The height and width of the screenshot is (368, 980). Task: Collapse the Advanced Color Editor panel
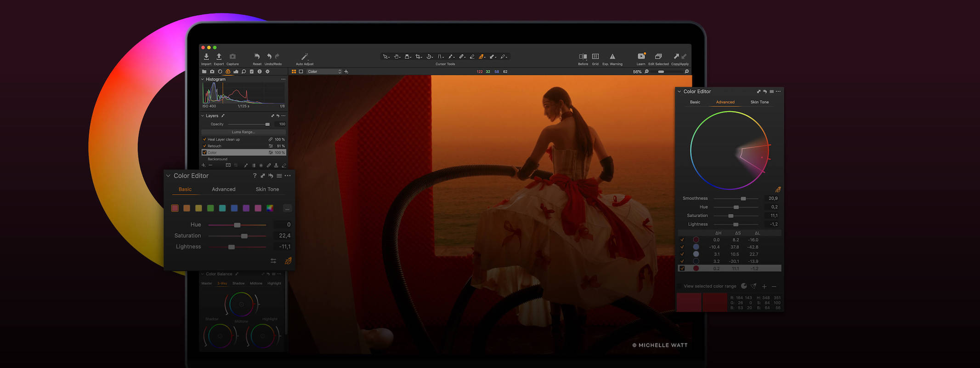tap(679, 92)
